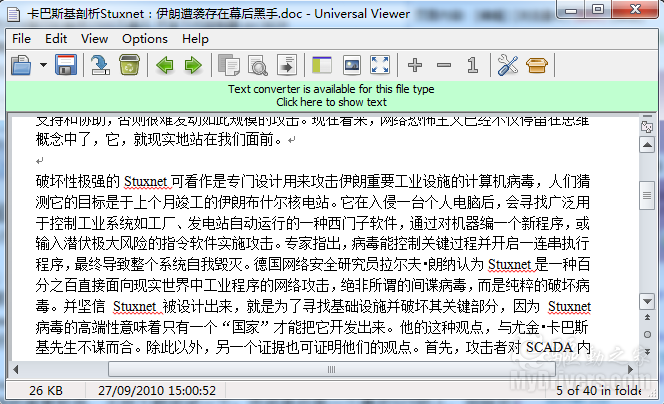Click the orange box plugins icon

click(537, 66)
